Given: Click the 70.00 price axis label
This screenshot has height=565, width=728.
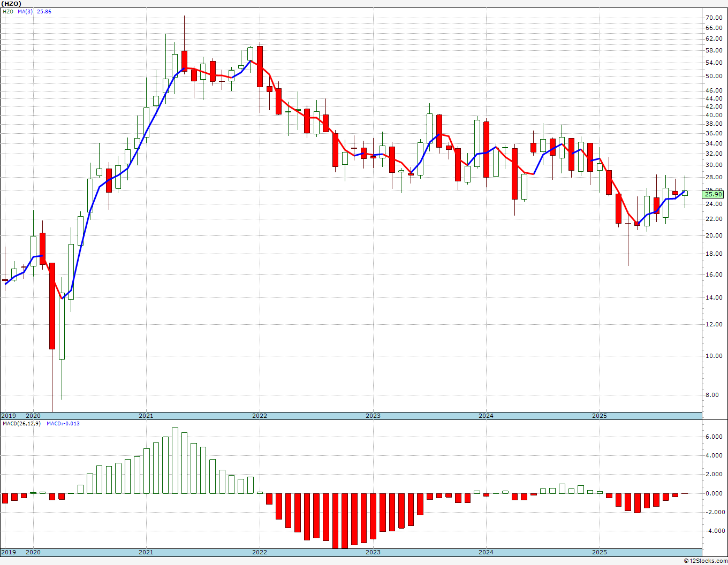Looking at the screenshot, I should click(714, 17).
